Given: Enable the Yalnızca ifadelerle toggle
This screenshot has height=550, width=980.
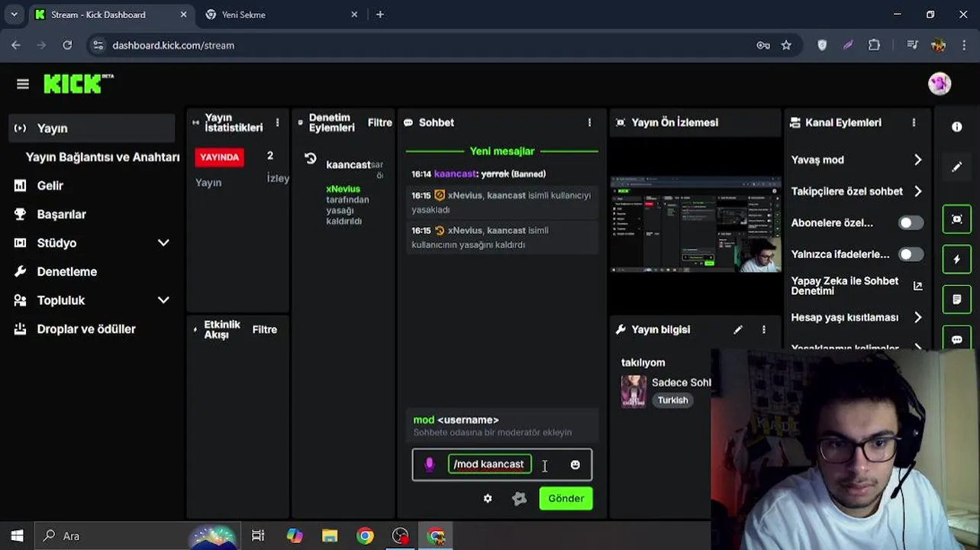Looking at the screenshot, I should click(x=911, y=254).
